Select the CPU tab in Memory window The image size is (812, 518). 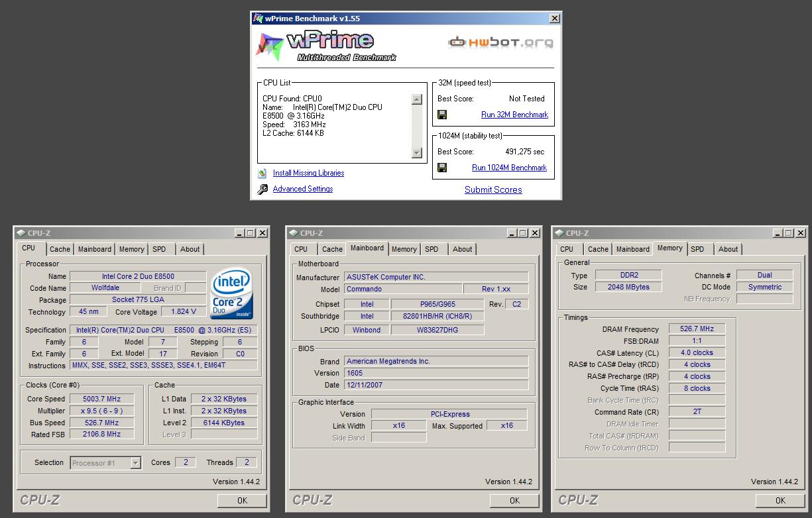coord(567,249)
